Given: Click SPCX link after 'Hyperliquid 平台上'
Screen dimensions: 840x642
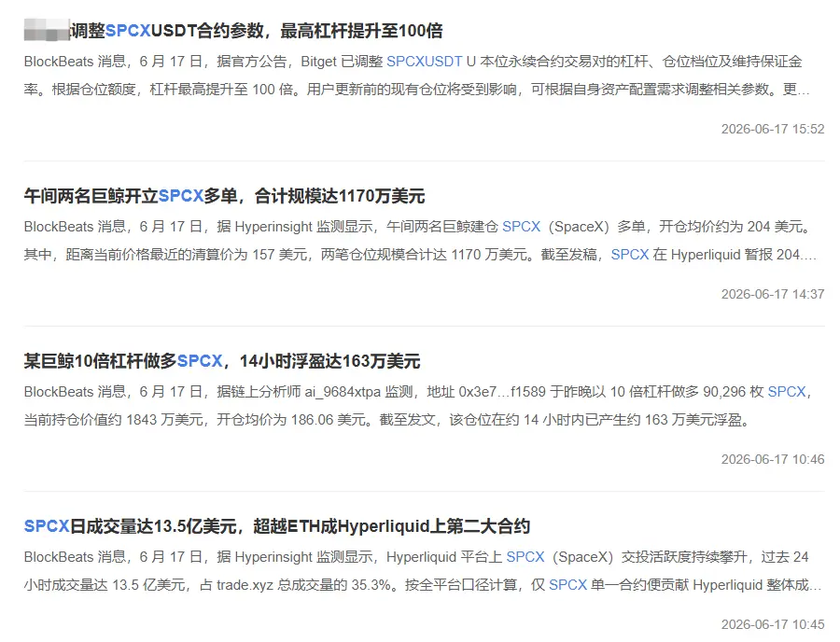Looking at the screenshot, I should (525, 557).
